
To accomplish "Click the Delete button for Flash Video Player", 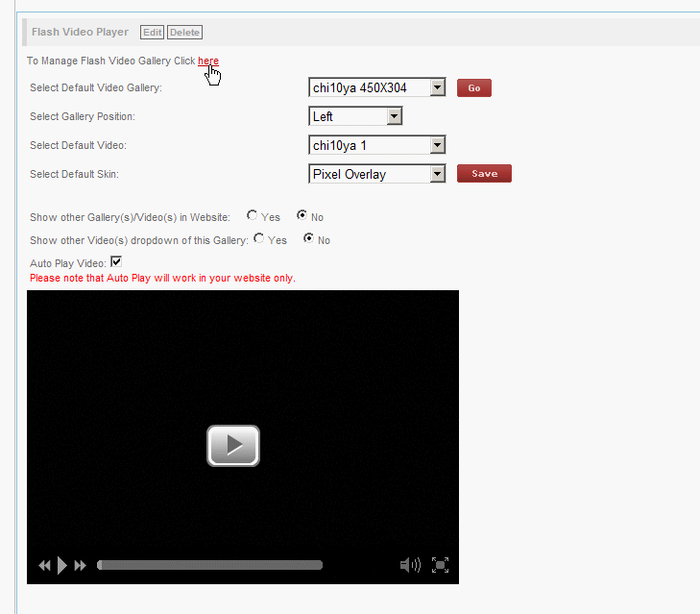I will pos(184,32).
